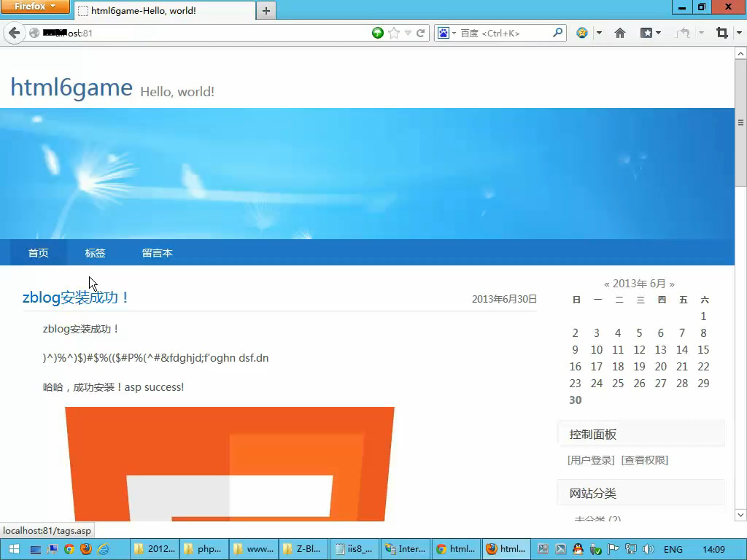Click the crop screenshot toolbar icon
747x560 pixels.
coord(722,33)
